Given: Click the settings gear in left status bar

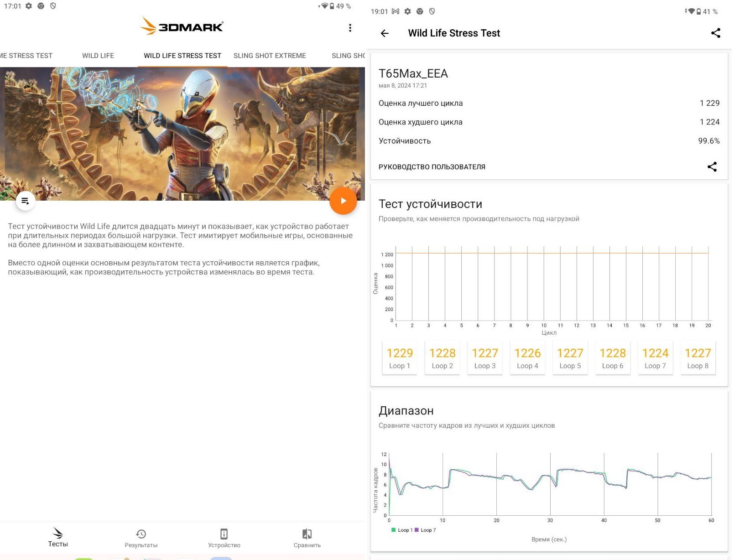Looking at the screenshot, I should (x=29, y=6).
